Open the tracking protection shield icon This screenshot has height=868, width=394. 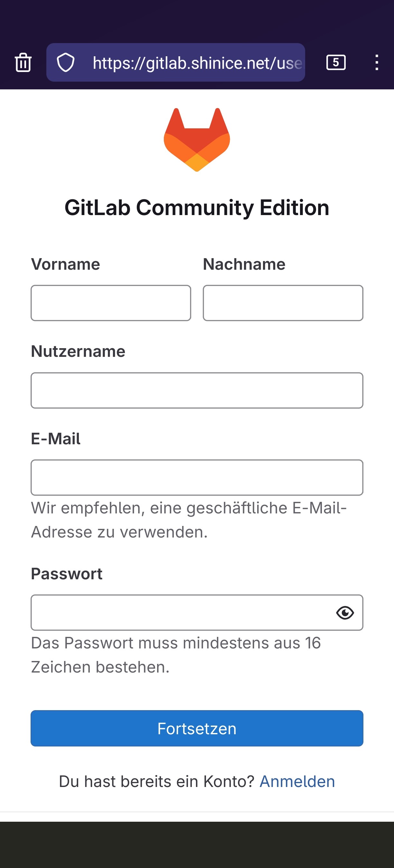(65, 62)
